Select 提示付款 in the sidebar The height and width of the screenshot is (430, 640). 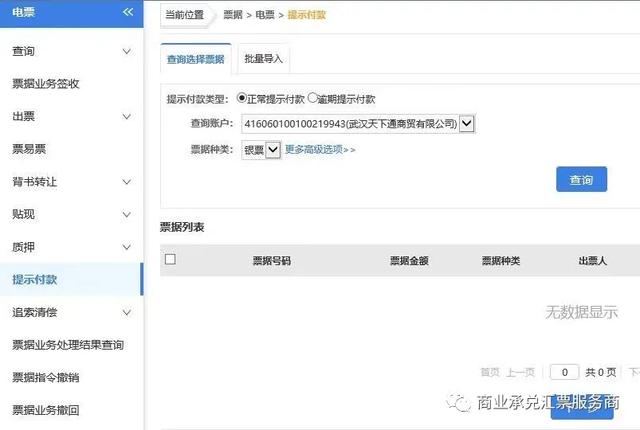pos(71,279)
